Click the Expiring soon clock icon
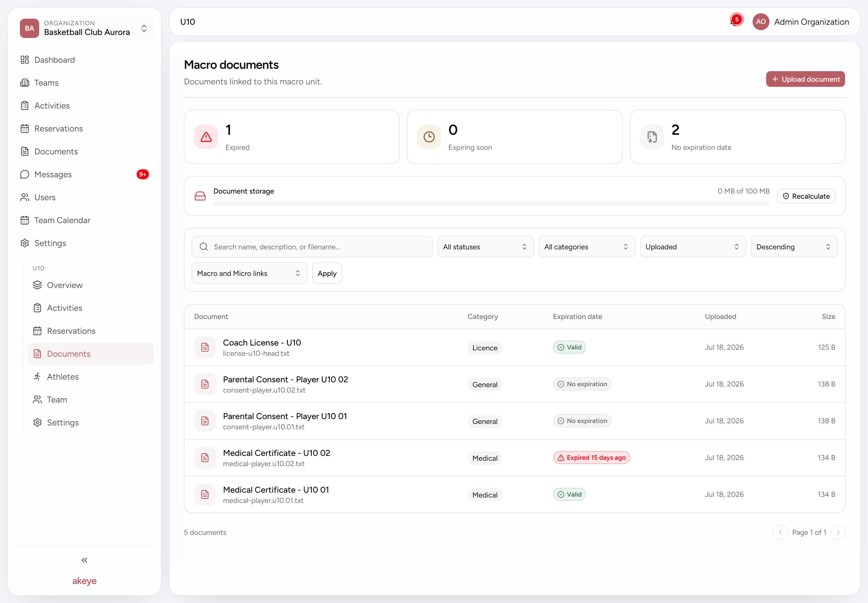Viewport: 868px width, 603px height. pyautogui.click(x=429, y=137)
